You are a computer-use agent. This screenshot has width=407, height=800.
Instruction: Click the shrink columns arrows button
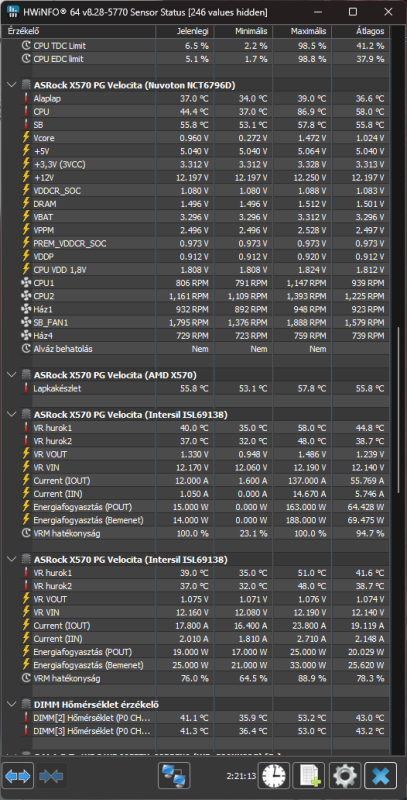tap(52, 776)
